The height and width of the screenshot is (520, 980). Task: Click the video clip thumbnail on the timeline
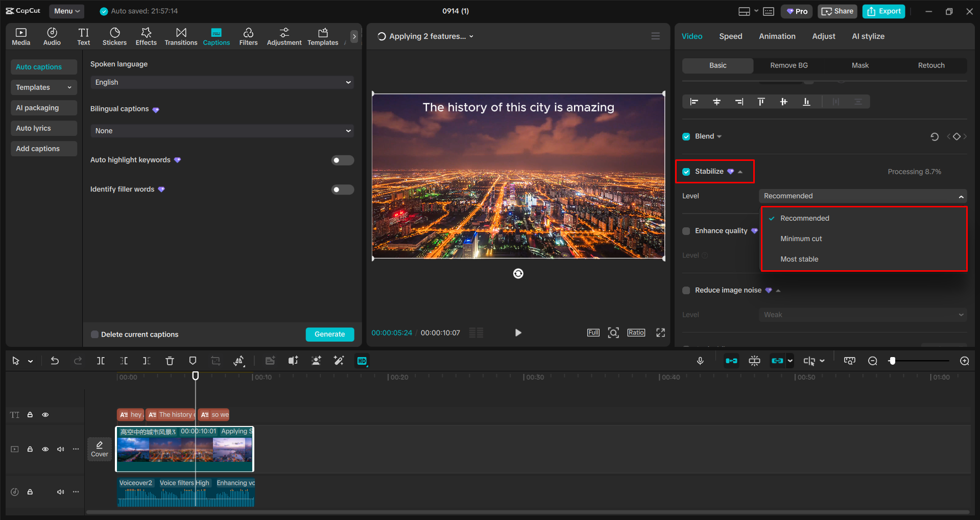(184, 451)
